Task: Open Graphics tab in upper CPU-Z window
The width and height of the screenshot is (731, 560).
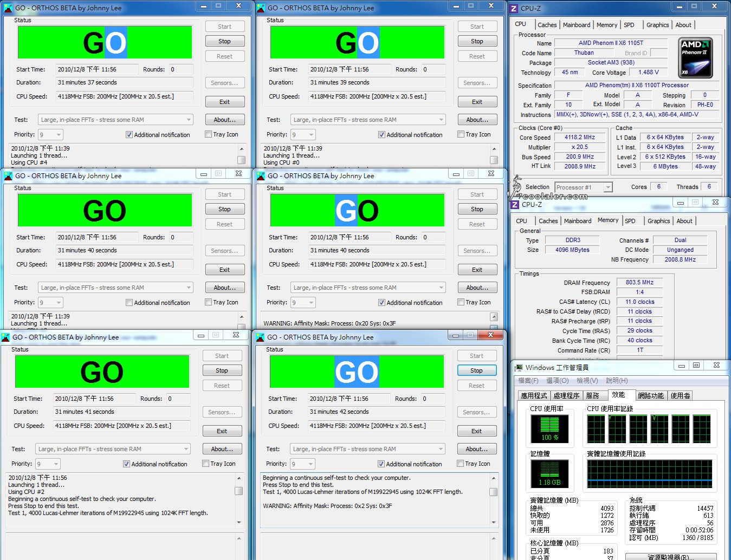Action: coord(657,25)
